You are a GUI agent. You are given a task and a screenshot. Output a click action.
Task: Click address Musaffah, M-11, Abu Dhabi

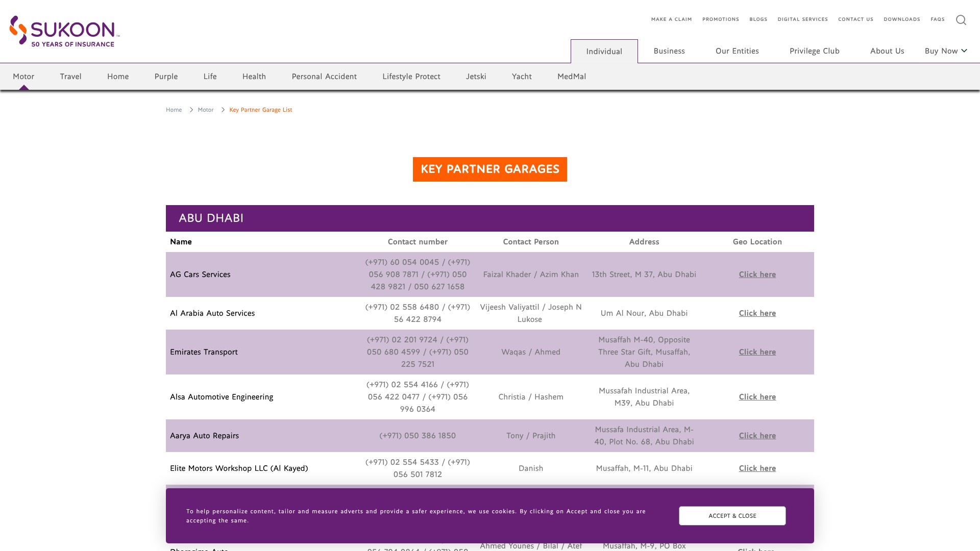click(644, 468)
